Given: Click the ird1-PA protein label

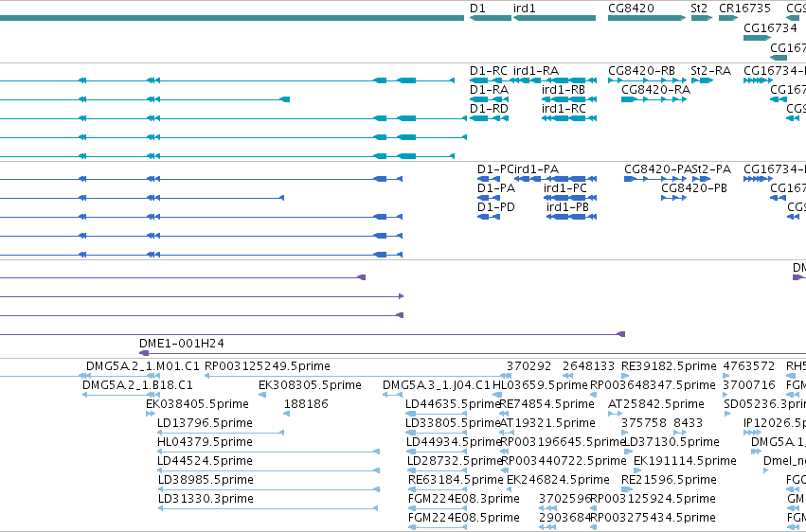Looking at the screenshot, I should coord(536,168).
